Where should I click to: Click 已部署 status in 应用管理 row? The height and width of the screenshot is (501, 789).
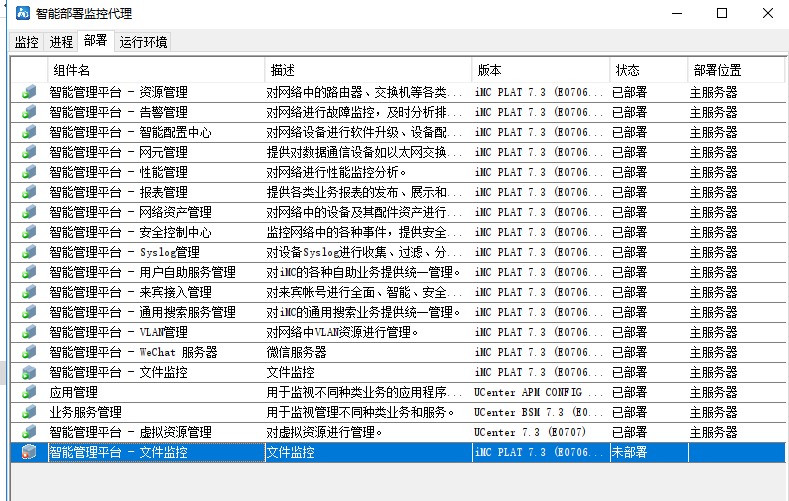629,392
